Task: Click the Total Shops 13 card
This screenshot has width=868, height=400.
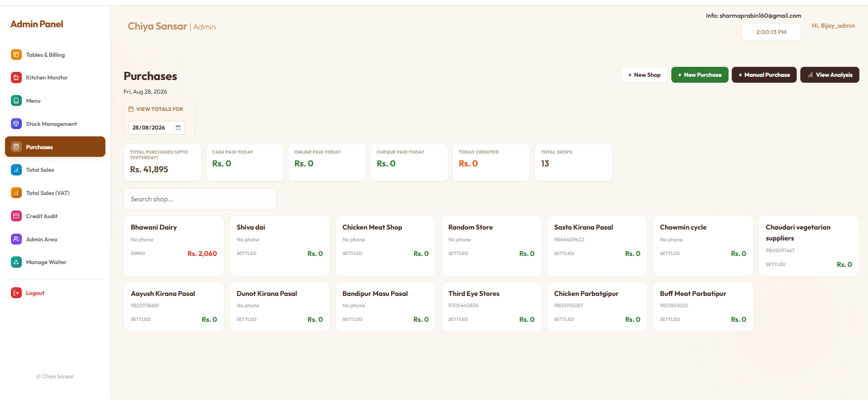Action: [x=574, y=163]
